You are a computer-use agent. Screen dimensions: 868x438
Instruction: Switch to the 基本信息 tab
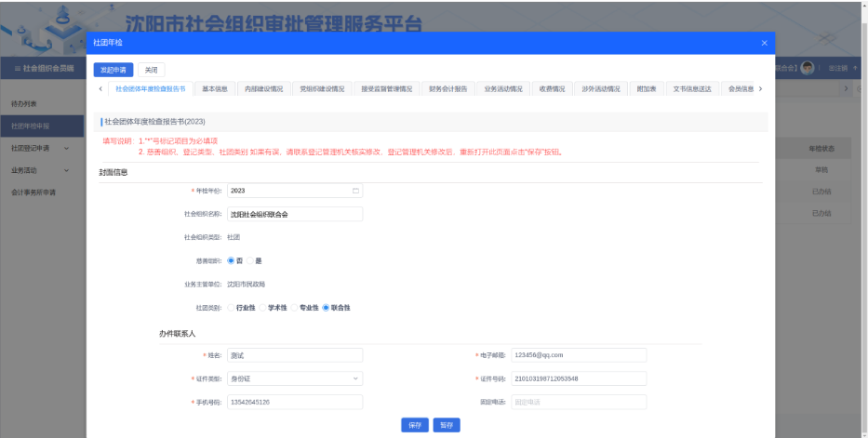[214, 89]
